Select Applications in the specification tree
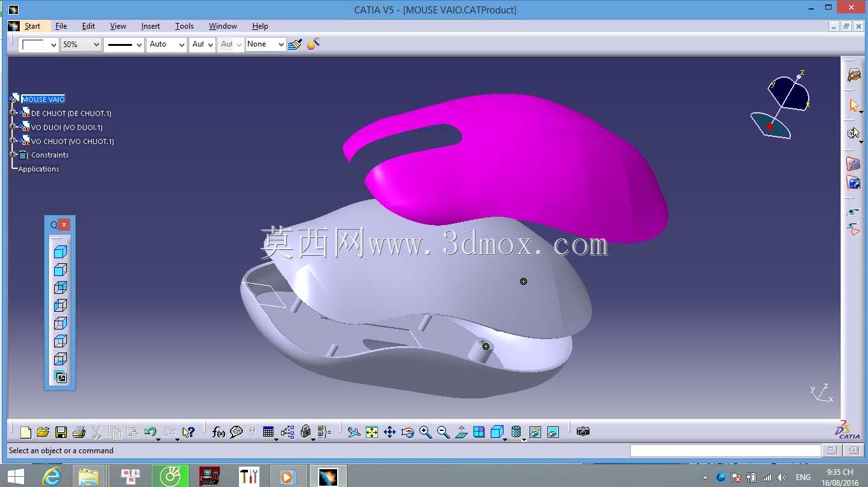868x487 pixels. coord(38,169)
